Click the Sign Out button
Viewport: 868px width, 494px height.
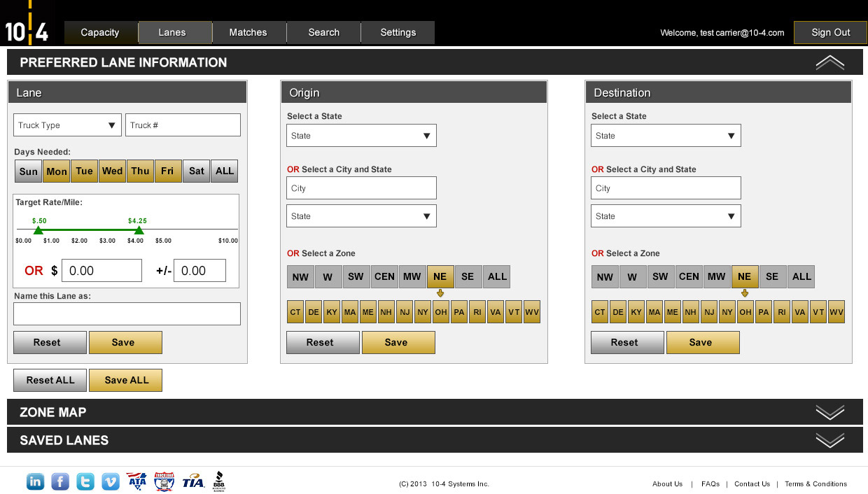tap(830, 33)
